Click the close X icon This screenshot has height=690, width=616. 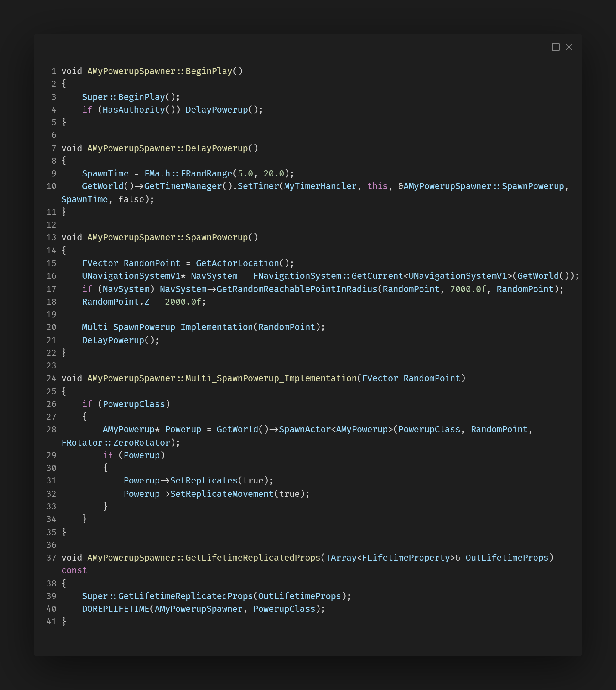(x=569, y=47)
